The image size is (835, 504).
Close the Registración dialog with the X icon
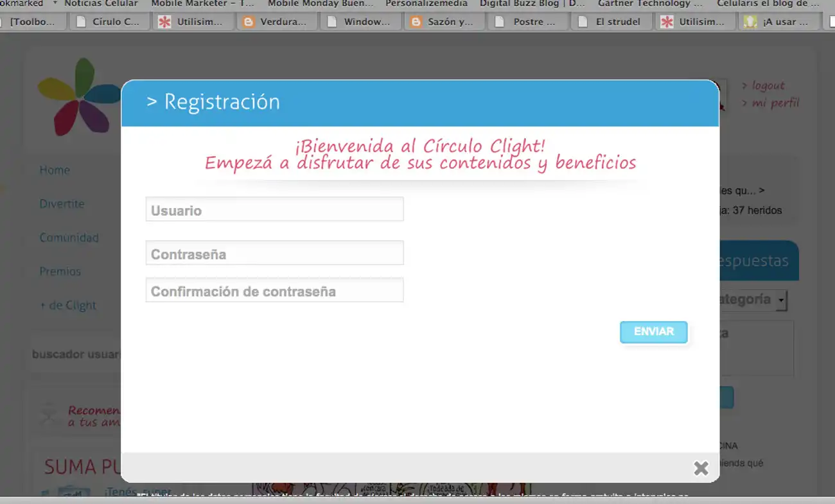coord(701,468)
